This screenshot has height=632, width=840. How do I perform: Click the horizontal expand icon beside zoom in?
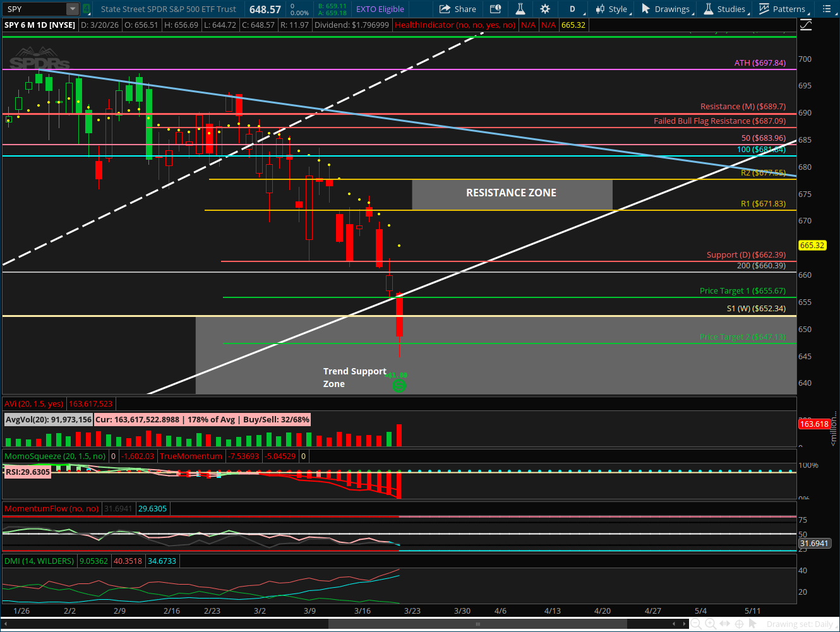(x=724, y=624)
